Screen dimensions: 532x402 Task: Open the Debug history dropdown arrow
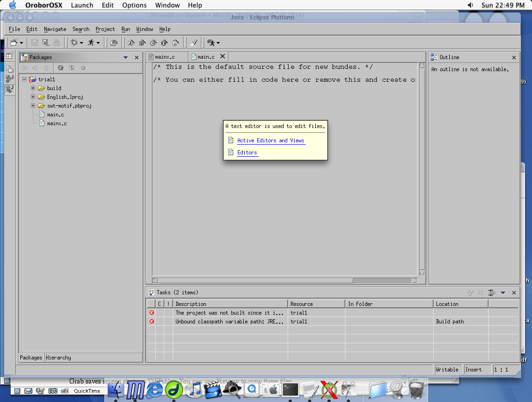coord(81,43)
